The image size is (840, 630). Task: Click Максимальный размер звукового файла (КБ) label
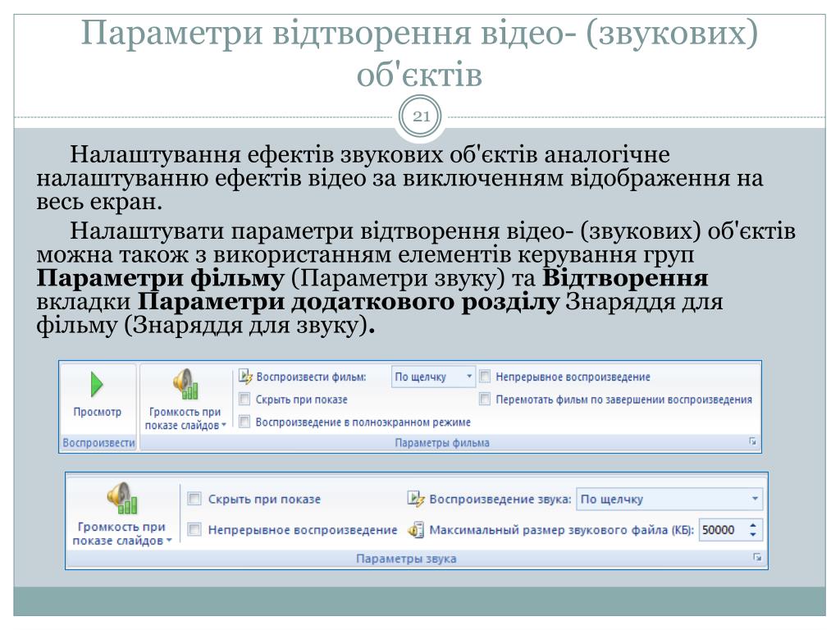point(561,530)
